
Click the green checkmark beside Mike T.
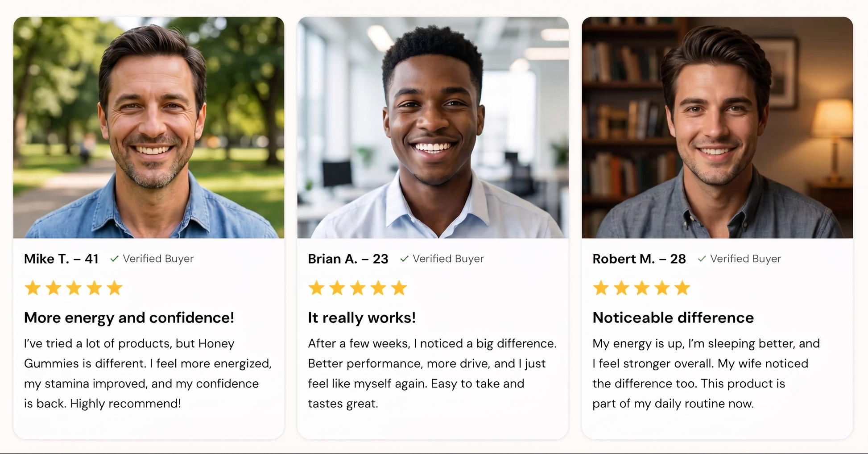tap(114, 259)
